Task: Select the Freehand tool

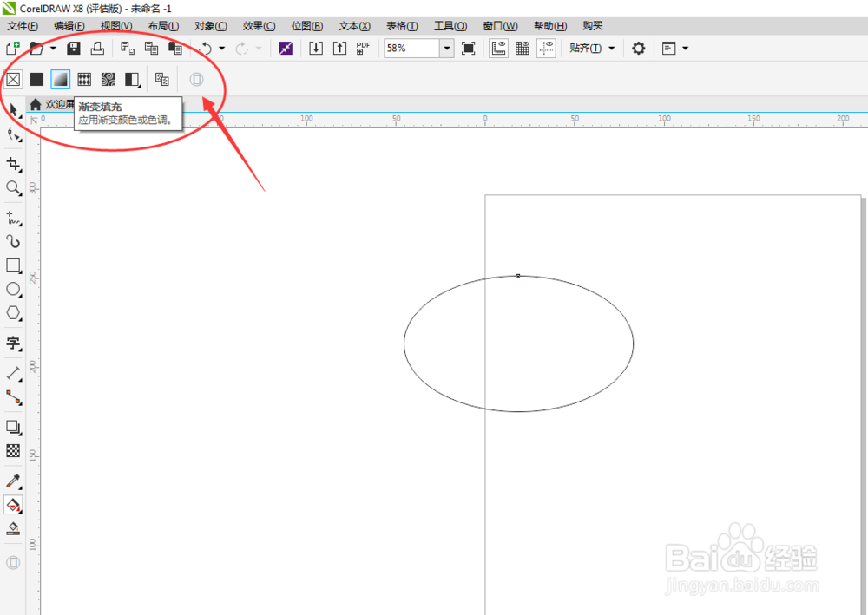Action: click(14, 219)
